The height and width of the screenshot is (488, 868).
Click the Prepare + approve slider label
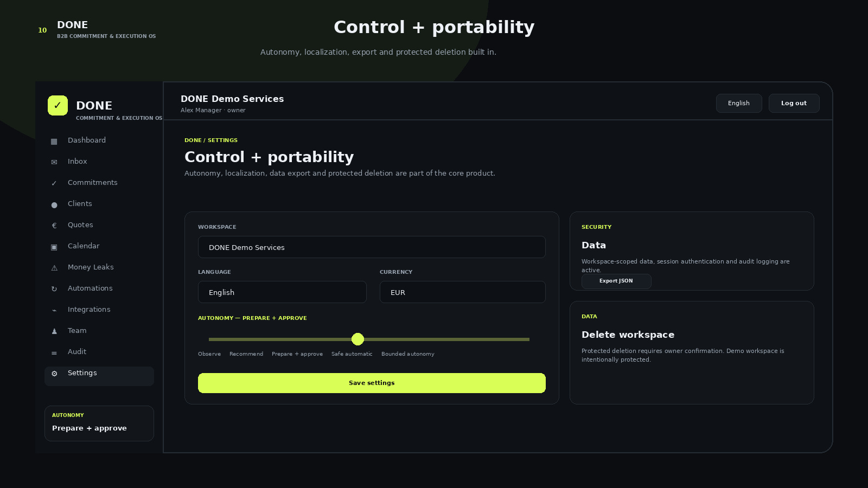[297, 354]
